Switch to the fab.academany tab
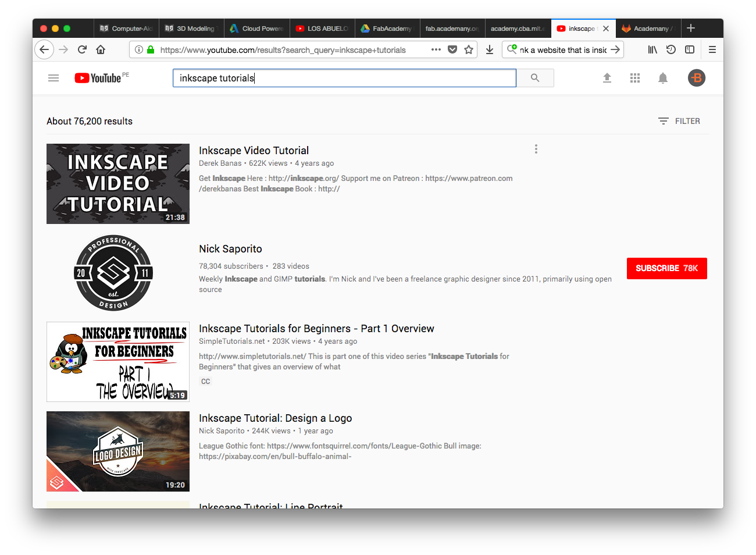 click(452, 29)
